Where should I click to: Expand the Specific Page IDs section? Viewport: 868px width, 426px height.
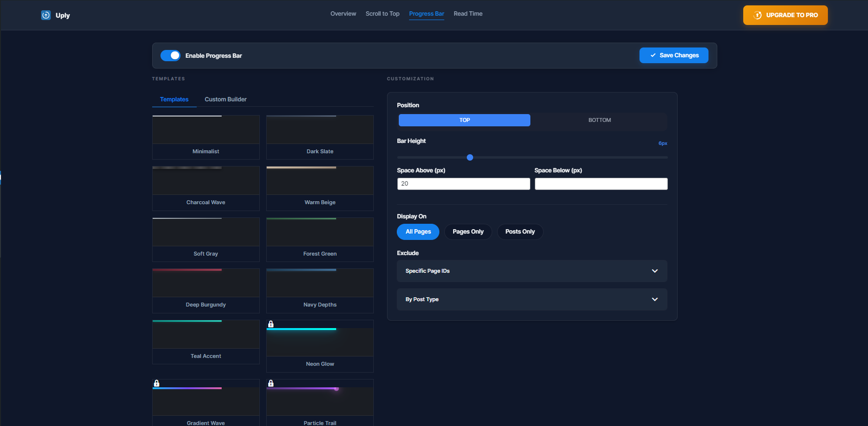point(532,271)
